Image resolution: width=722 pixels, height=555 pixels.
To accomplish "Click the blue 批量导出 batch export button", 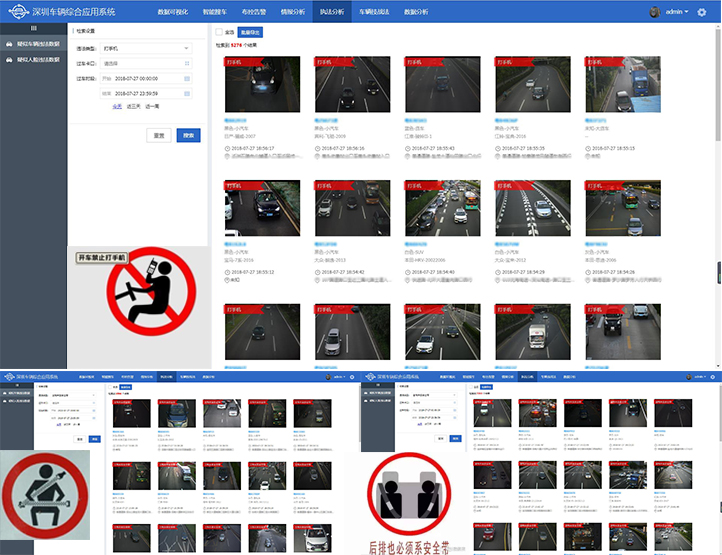I will point(250,32).
